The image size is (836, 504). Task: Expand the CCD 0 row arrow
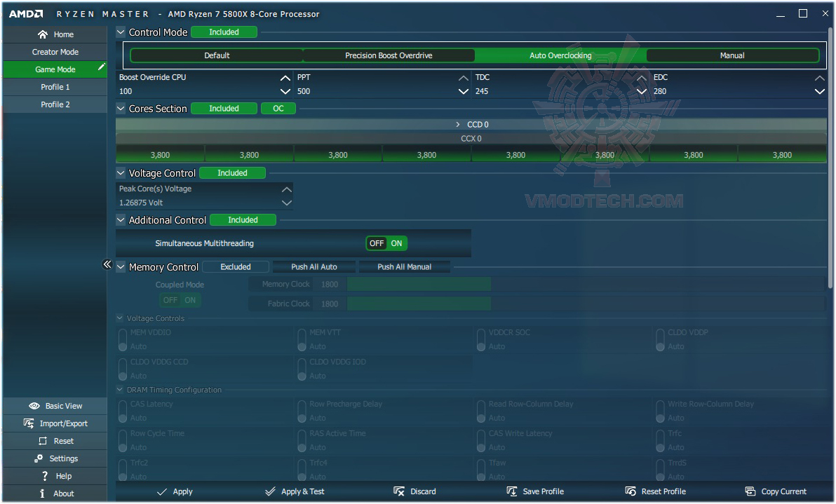pyautogui.click(x=458, y=125)
